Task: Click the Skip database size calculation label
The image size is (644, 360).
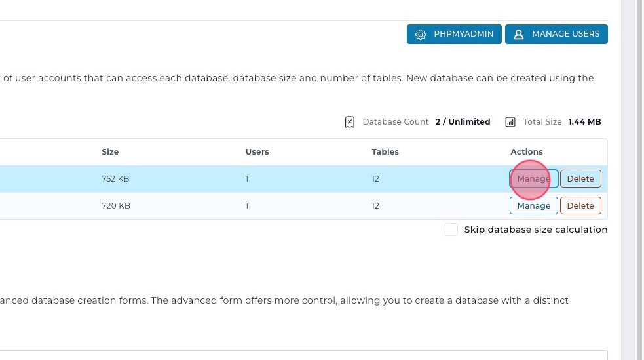Action: pos(535,230)
